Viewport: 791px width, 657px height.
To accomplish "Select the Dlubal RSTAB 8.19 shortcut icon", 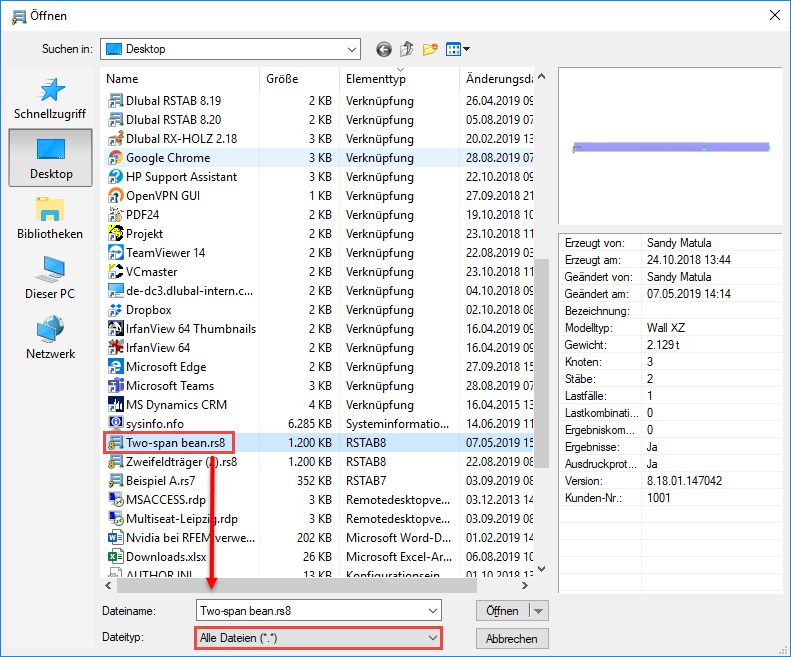I will 116,100.
